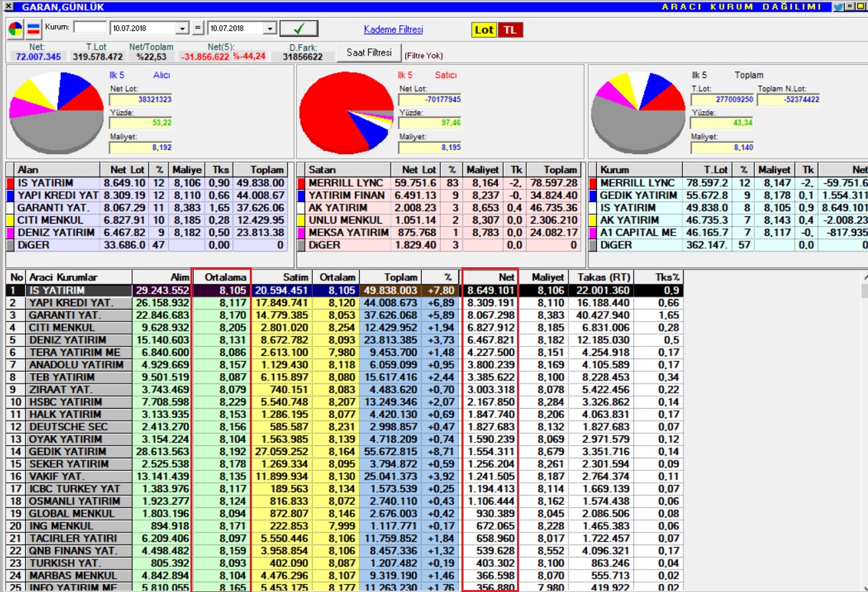The image size is (868, 592).
Task: Open the Twitter share icon
Action: tap(838, 7)
